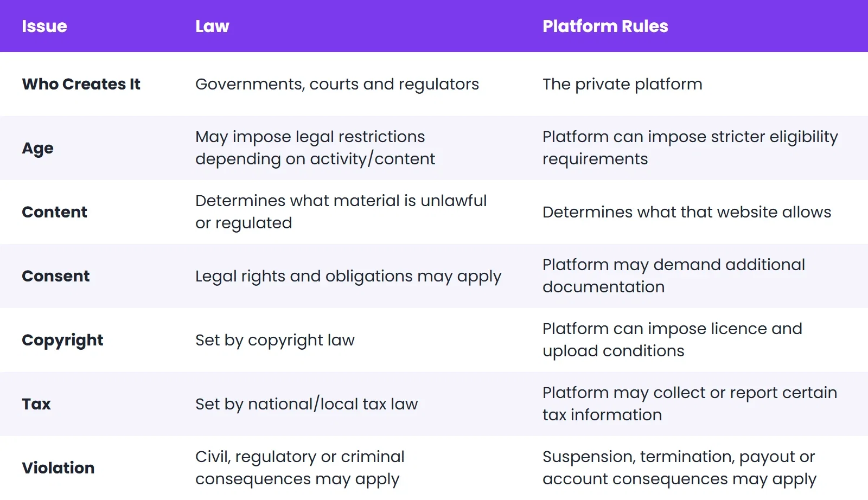
Task: Click 'Platform can impose stricter eligibility' text
Action: (x=690, y=137)
